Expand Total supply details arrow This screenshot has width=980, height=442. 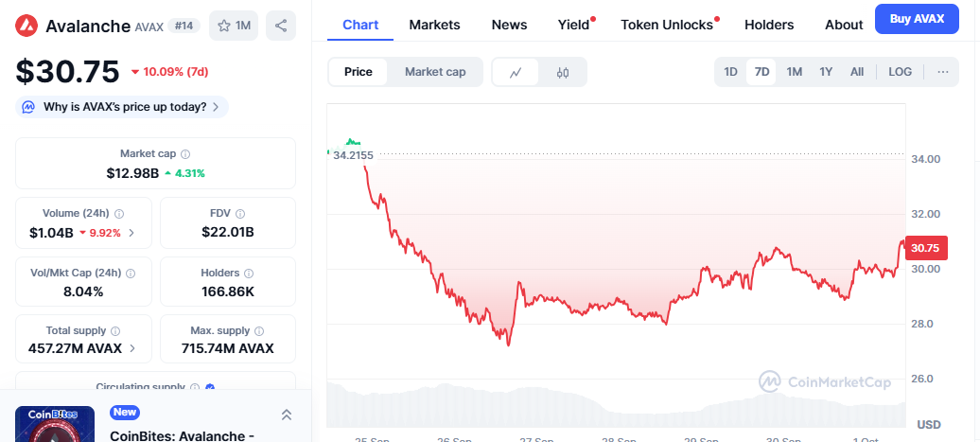click(x=132, y=348)
